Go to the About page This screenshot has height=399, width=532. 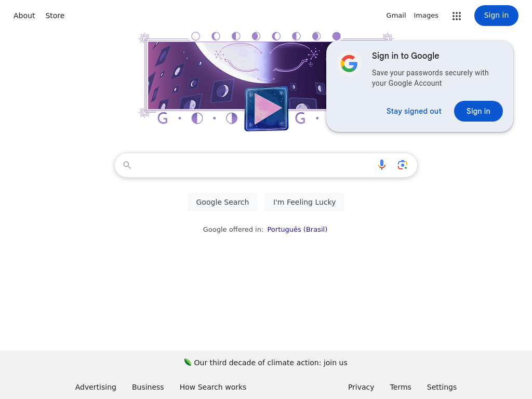(24, 16)
